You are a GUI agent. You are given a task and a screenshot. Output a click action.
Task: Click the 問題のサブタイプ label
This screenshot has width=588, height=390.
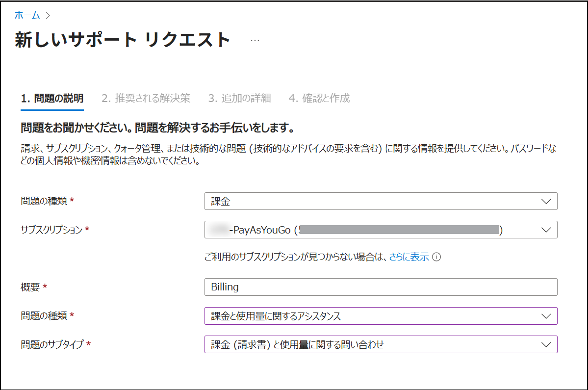pyautogui.click(x=52, y=344)
